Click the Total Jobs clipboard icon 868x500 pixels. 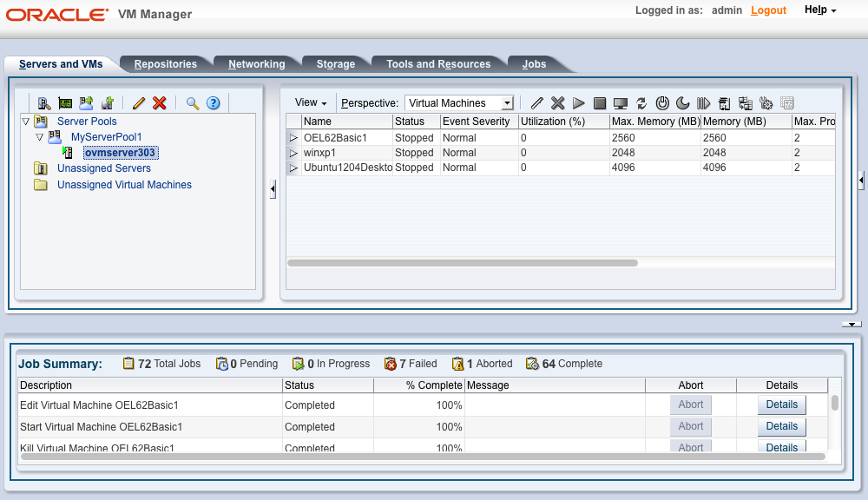(128, 363)
